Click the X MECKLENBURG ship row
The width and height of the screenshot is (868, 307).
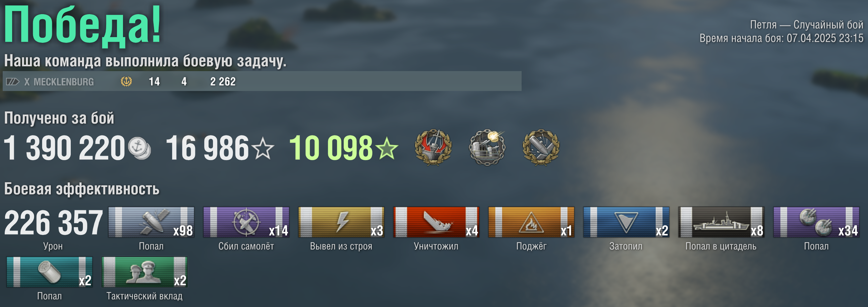pos(262,81)
